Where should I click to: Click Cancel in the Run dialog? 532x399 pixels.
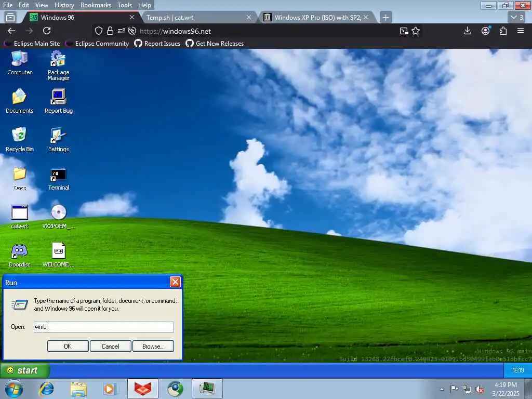pyautogui.click(x=110, y=346)
